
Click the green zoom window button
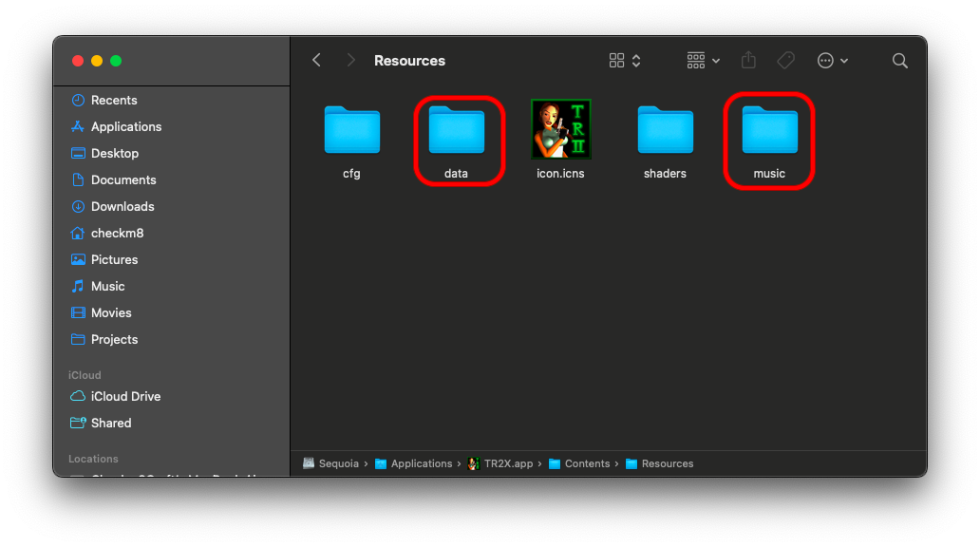[116, 61]
